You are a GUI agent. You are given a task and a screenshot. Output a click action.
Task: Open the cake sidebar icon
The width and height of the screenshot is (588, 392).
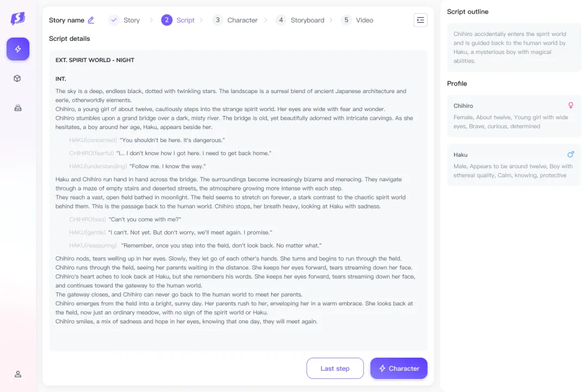click(17, 108)
